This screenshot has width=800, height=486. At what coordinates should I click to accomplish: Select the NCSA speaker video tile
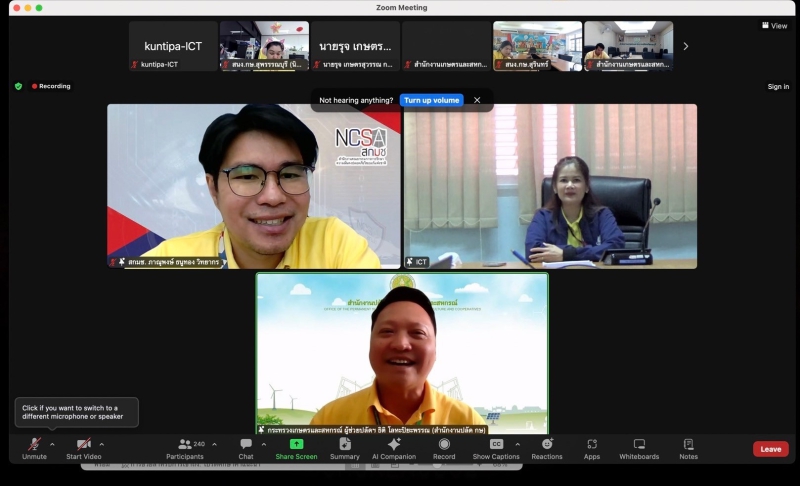[x=254, y=186]
